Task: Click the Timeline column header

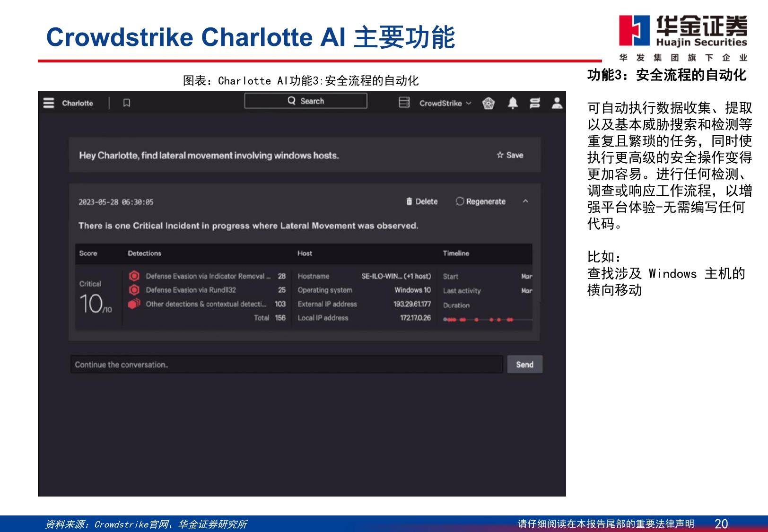Action: [456, 253]
